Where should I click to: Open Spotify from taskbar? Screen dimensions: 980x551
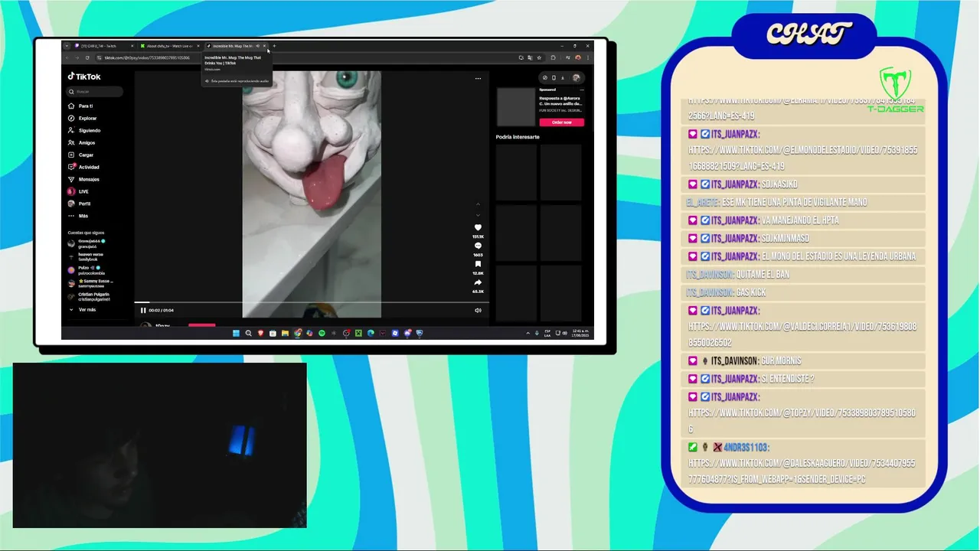[x=322, y=333]
